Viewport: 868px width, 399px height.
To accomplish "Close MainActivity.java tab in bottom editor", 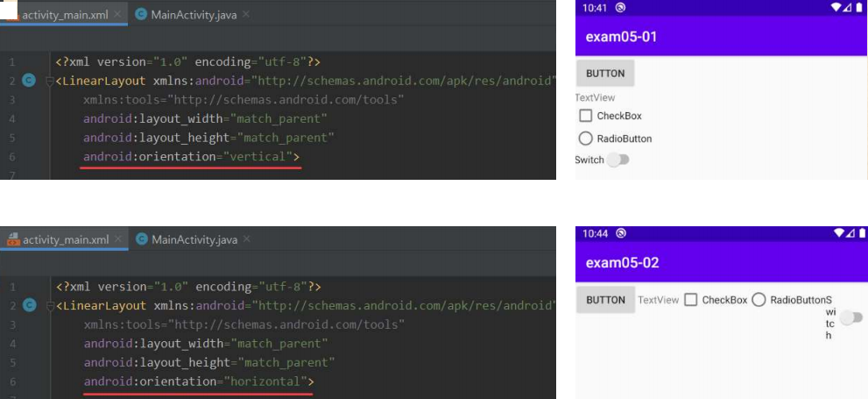I will [246, 239].
